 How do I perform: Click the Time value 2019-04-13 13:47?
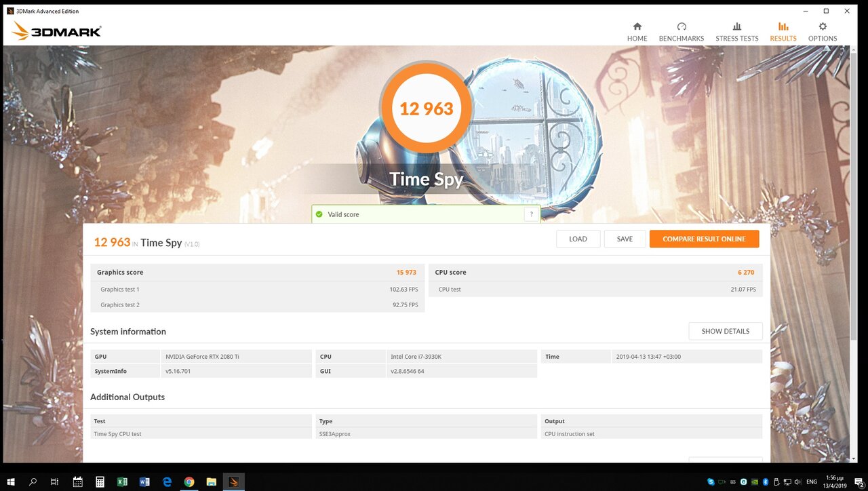[648, 357]
